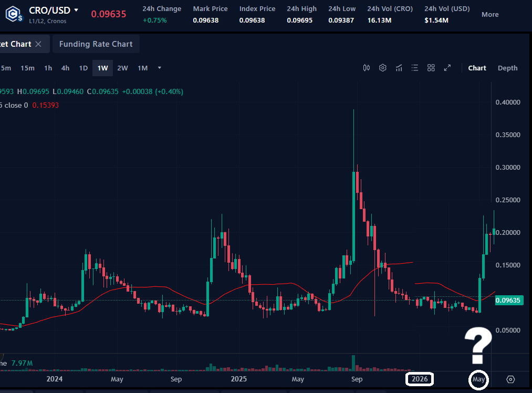The width and height of the screenshot is (532, 393).
Task: Click the 0.30000 price axis label
Action: pyautogui.click(x=508, y=167)
